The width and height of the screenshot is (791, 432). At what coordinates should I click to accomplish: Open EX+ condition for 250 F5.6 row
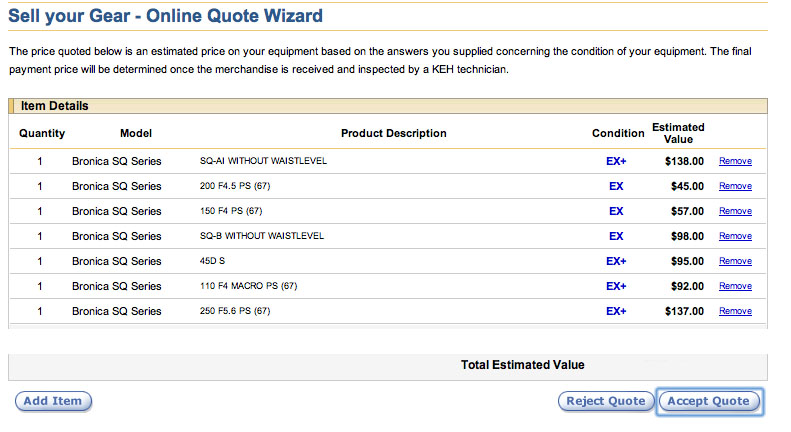[x=616, y=311]
